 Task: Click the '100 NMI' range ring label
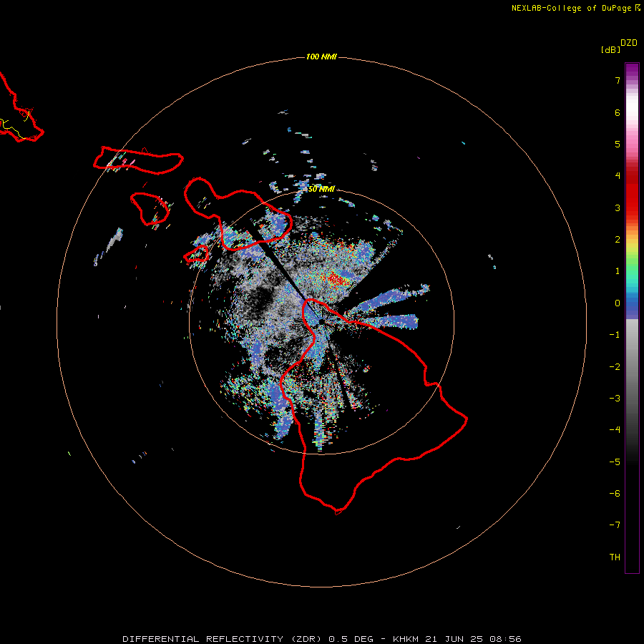coord(321,57)
